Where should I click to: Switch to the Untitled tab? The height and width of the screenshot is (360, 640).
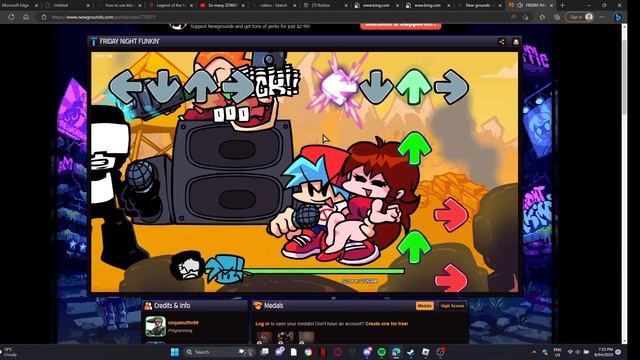67,5
